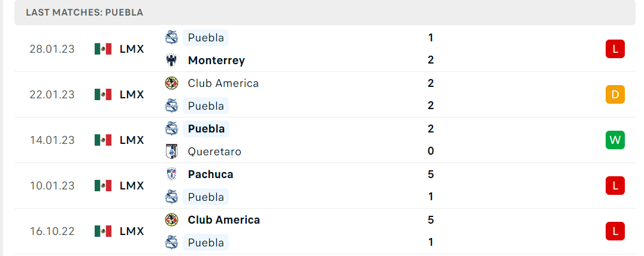The width and height of the screenshot is (644, 256).
Task: Click Club America crest in 22.01.23 match
Action: (171, 83)
